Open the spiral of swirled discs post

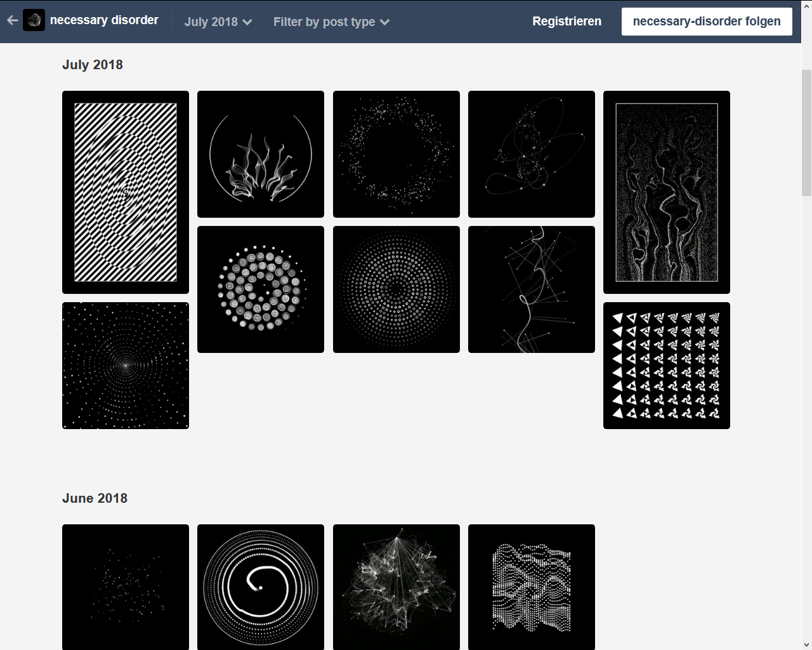[261, 289]
